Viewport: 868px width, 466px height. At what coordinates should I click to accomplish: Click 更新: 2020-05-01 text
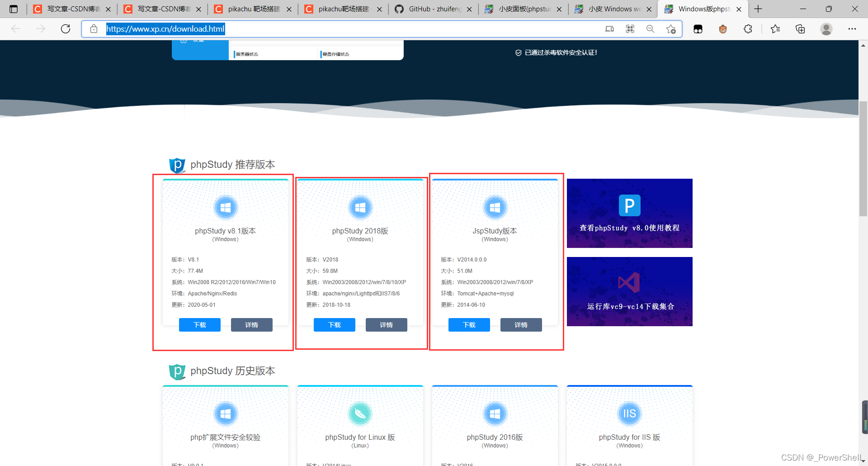pyautogui.click(x=193, y=305)
